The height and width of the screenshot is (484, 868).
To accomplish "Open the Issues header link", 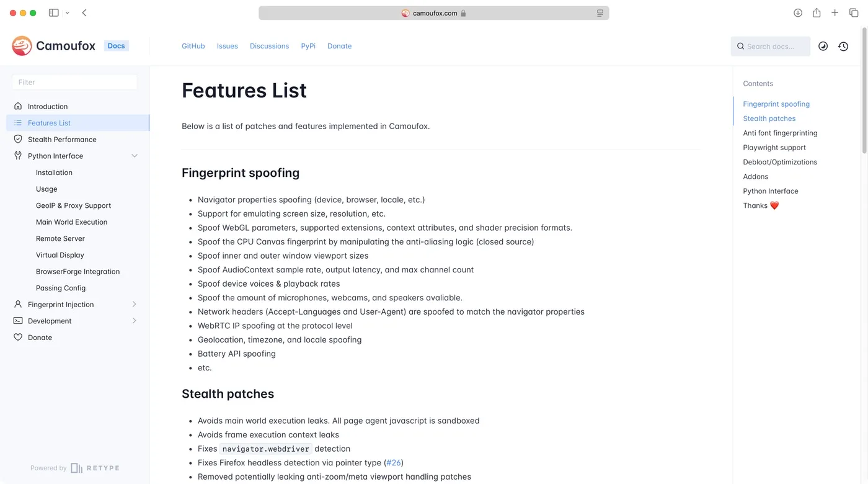I will pos(228,46).
